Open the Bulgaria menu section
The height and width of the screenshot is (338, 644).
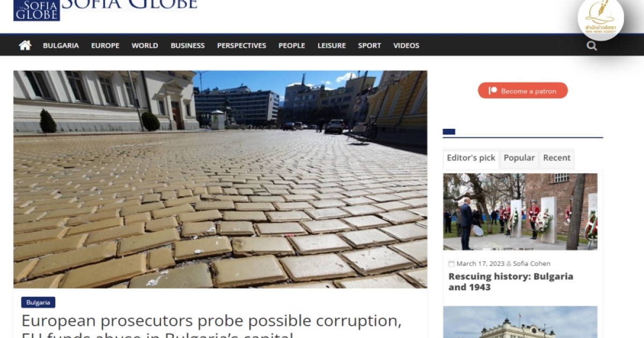pos(61,46)
